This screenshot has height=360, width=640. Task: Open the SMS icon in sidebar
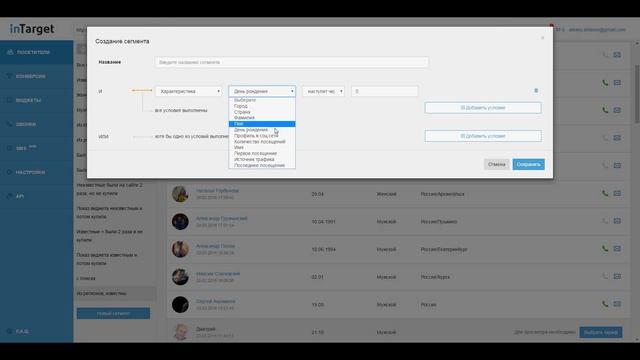[x=10, y=148]
